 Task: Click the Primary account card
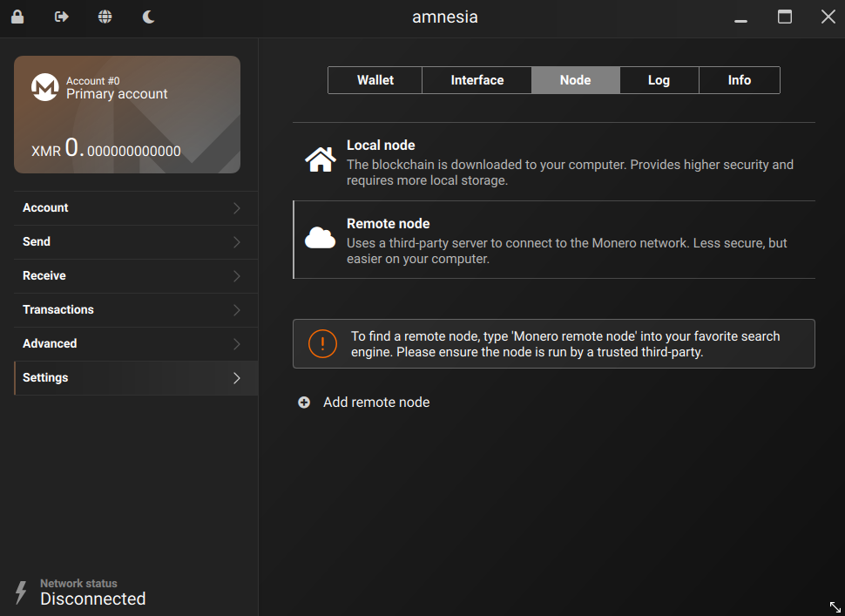[127, 114]
